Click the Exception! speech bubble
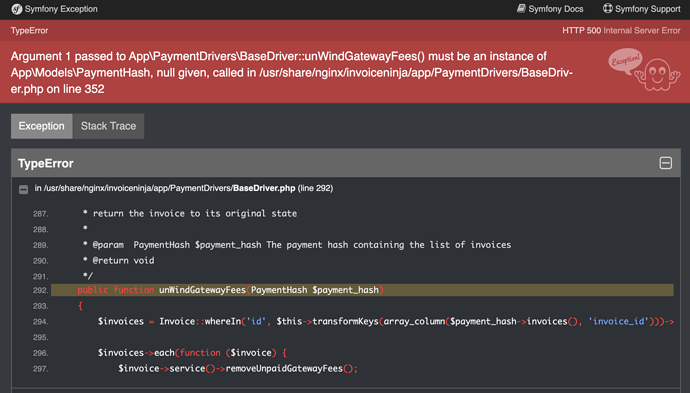This screenshot has width=690, height=393. coord(625,60)
